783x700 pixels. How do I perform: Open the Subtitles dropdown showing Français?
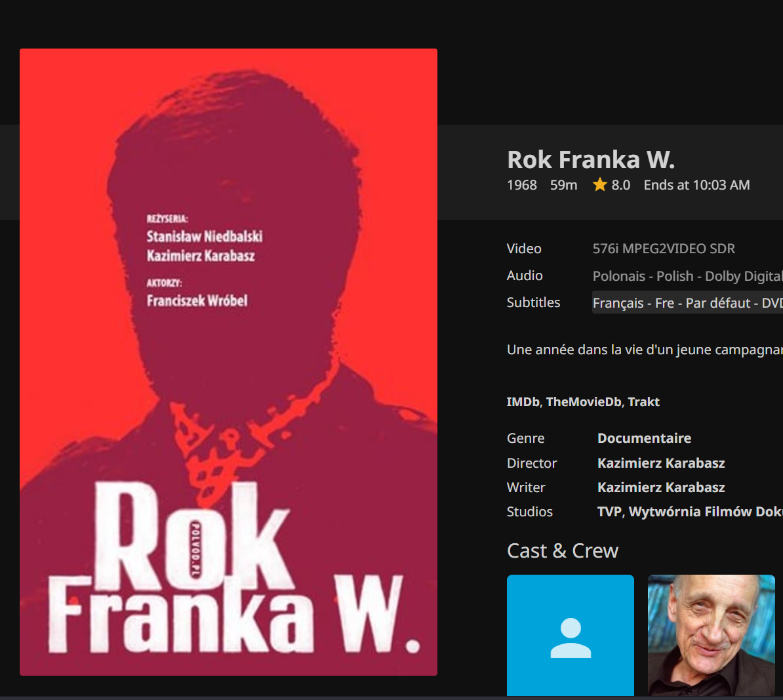tap(687, 302)
